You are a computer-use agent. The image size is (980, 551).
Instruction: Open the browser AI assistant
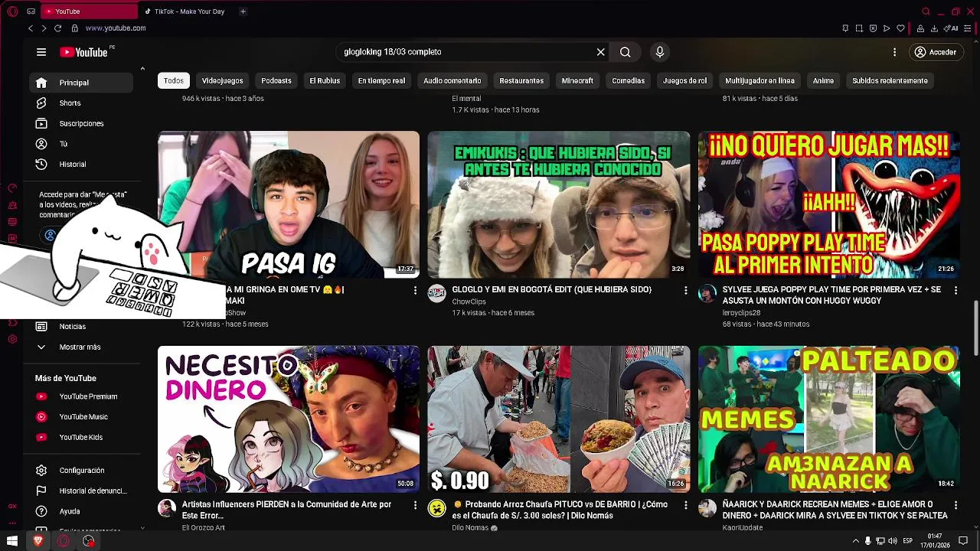[x=952, y=28]
